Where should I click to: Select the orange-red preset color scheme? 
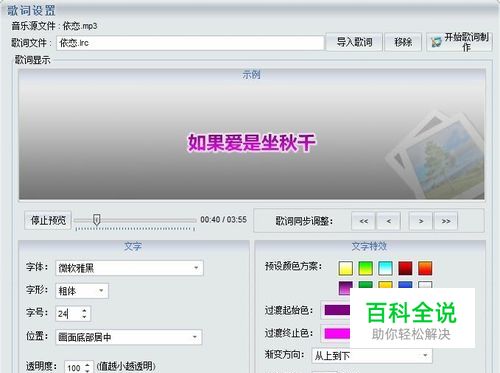pyautogui.click(x=425, y=268)
